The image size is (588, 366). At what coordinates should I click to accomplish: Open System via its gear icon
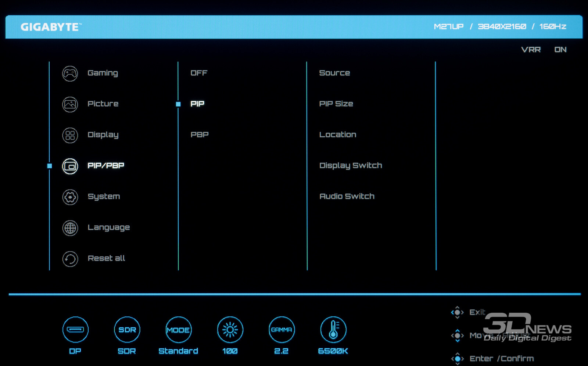click(70, 197)
